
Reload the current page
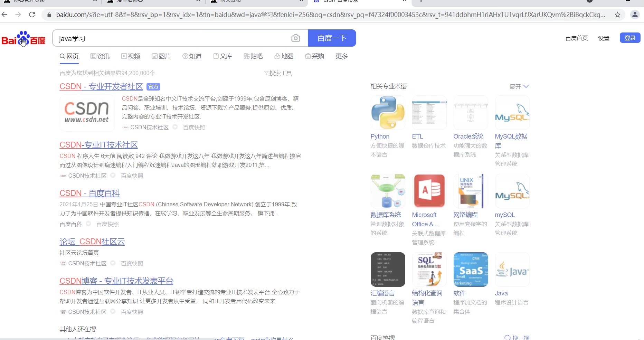(x=32, y=15)
